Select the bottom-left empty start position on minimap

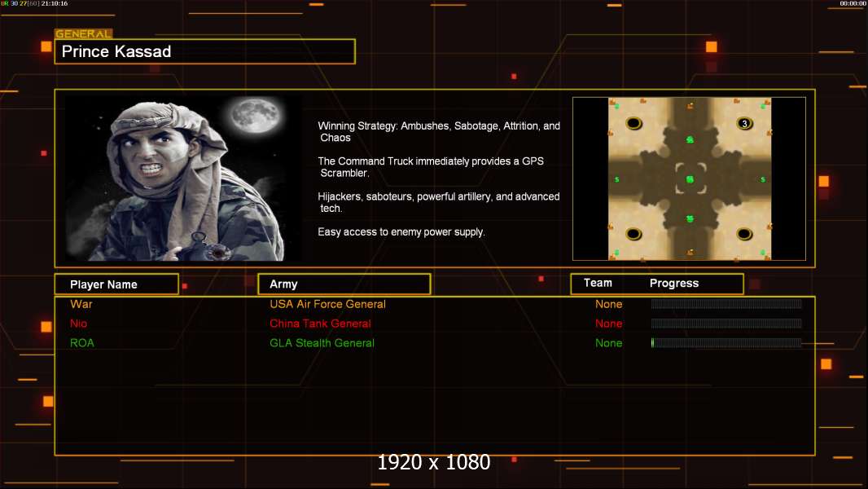click(x=633, y=234)
